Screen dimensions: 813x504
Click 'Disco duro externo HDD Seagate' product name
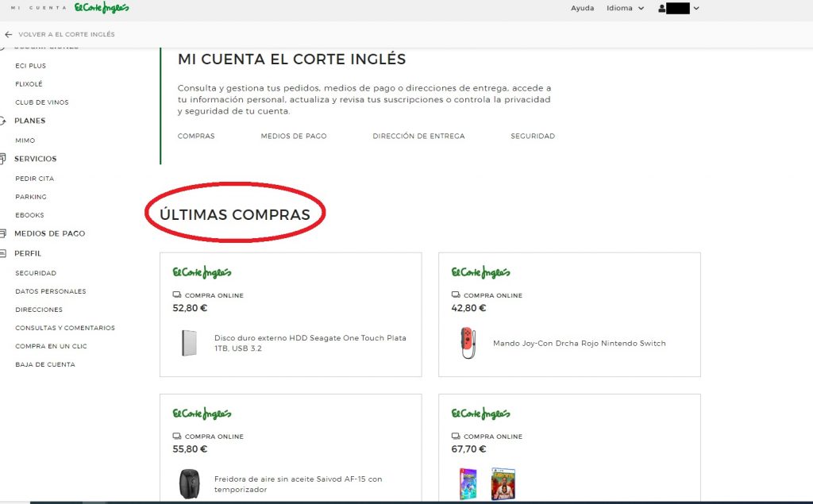click(310, 343)
